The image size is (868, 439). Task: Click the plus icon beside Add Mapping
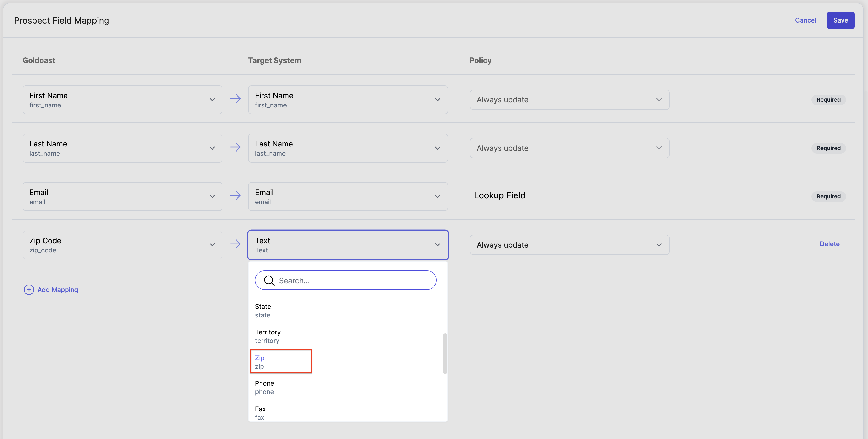point(29,289)
